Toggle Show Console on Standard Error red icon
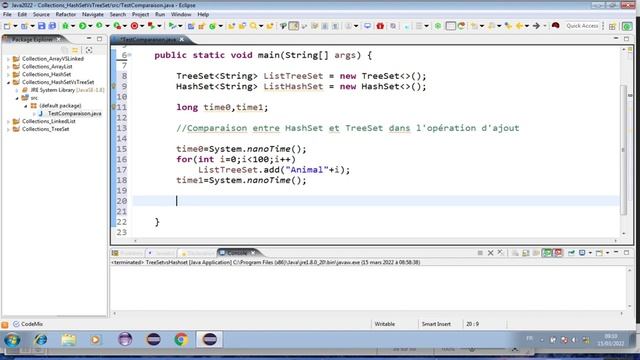This screenshot has height=360, width=640. point(558,253)
